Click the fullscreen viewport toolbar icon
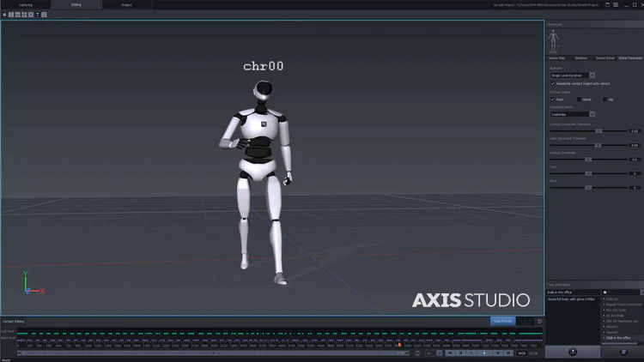The height and width of the screenshot is (362, 644). pos(31,15)
